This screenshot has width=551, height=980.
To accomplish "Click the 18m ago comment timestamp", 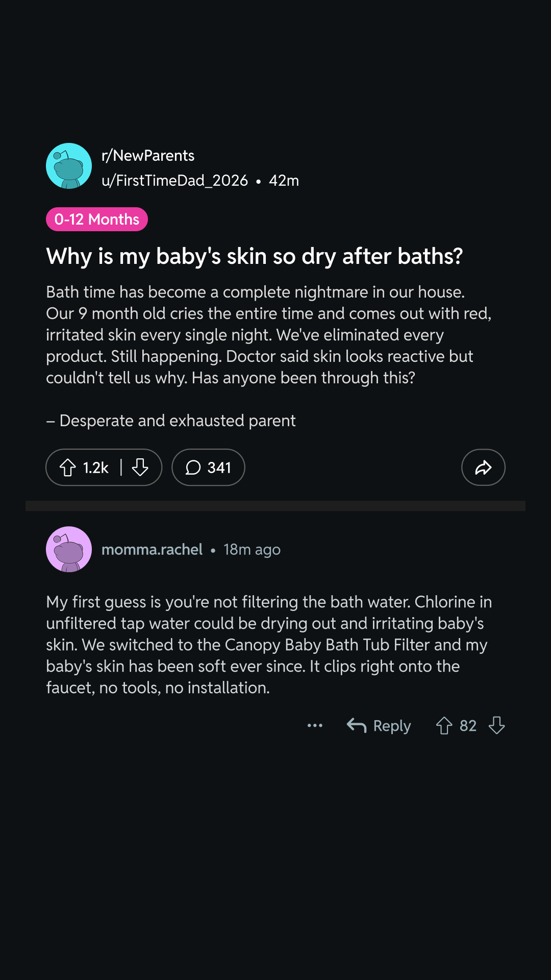I will tap(252, 549).
